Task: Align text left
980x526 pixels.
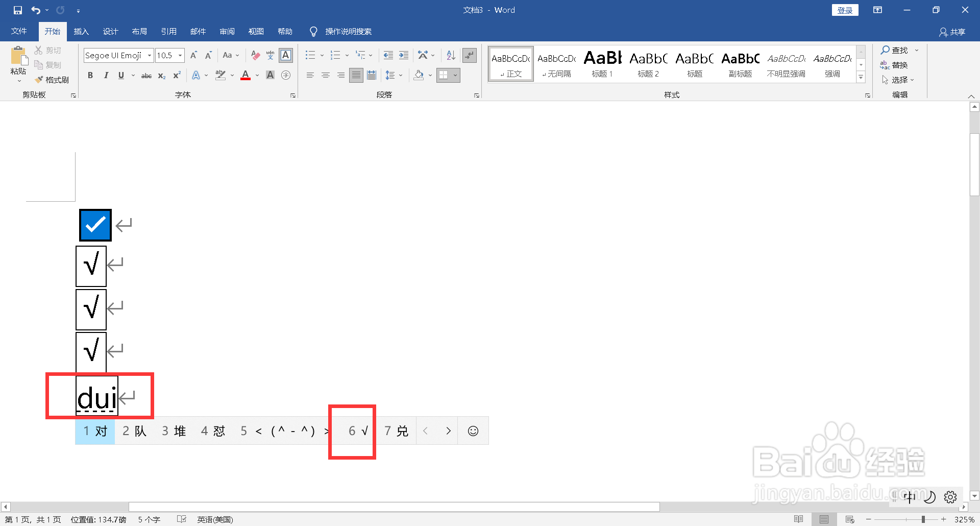Action: (x=310, y=75)
